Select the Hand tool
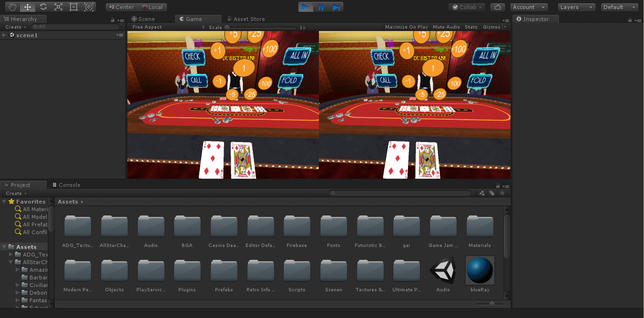This screenshot has height=318, width=644. point(13,7)
